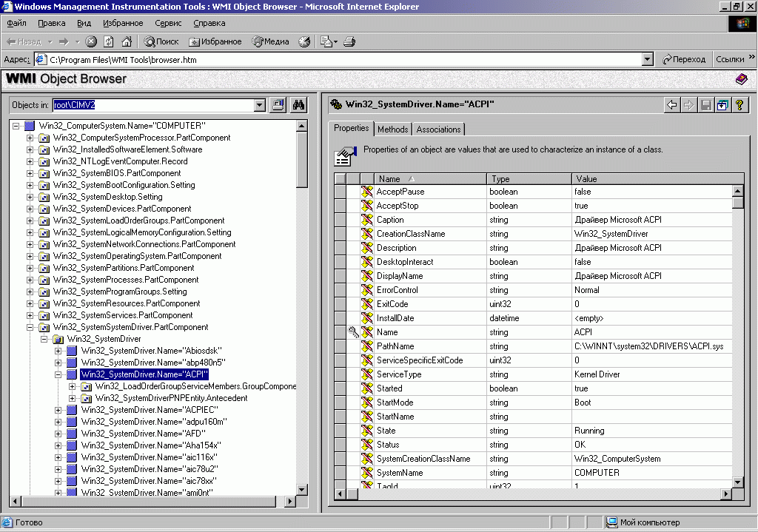
Task: Click property icon beside AcceptPause
Action: pos(367,192)
